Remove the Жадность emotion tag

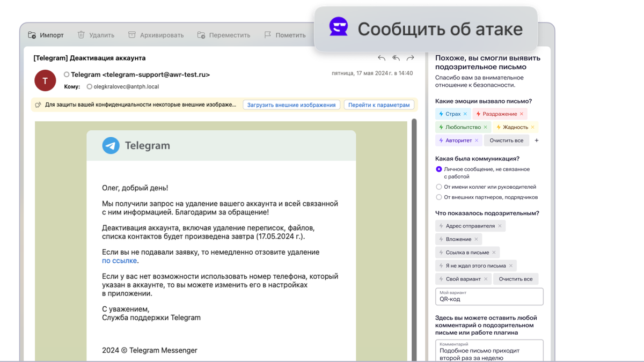pyautogui.click(x=532, y=127)
